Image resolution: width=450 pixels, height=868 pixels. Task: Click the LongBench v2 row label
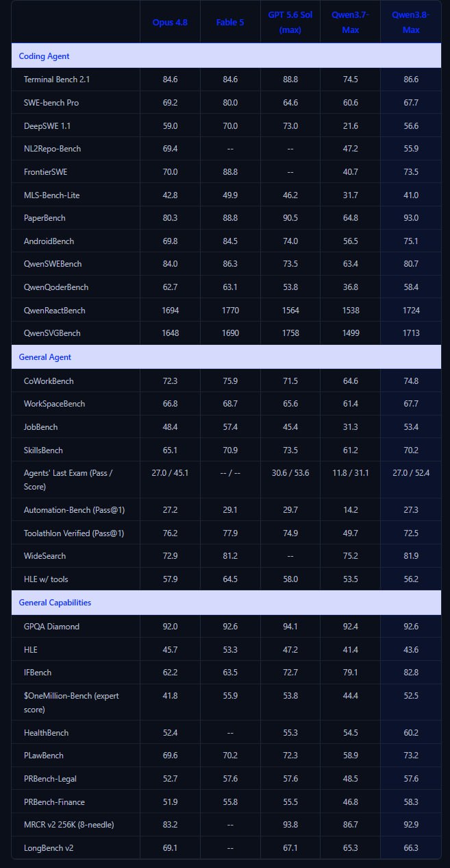[x=49, y=848]
